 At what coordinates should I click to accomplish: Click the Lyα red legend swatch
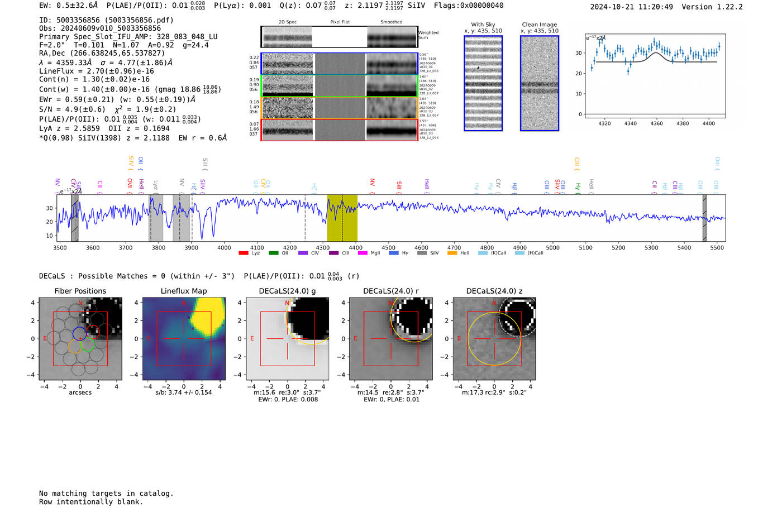(x=243, y=253)
